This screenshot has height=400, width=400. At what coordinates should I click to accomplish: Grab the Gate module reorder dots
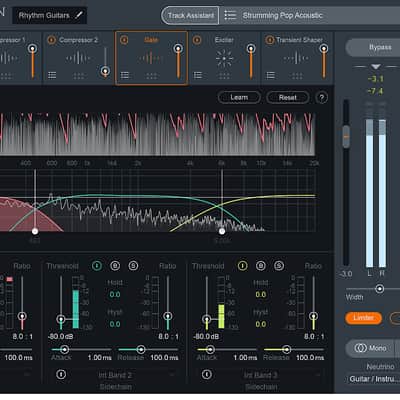click(151, 76)
